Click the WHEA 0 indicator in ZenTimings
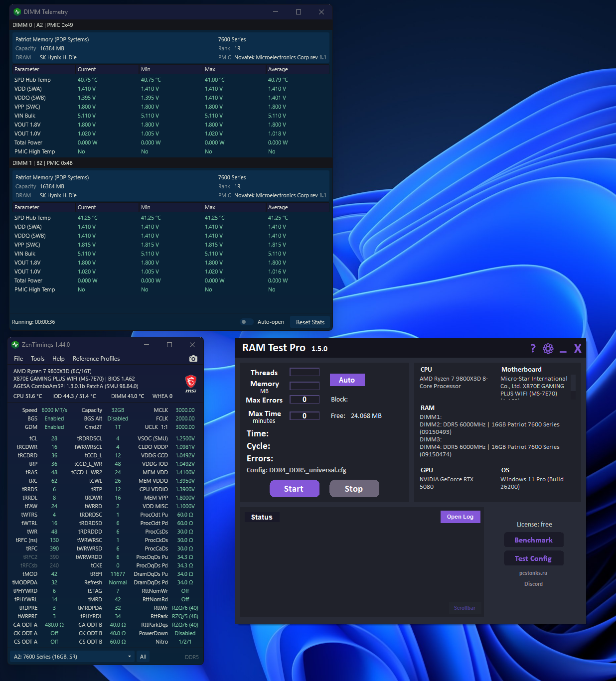This screenshot has height=681, width=616. [162, 396]
